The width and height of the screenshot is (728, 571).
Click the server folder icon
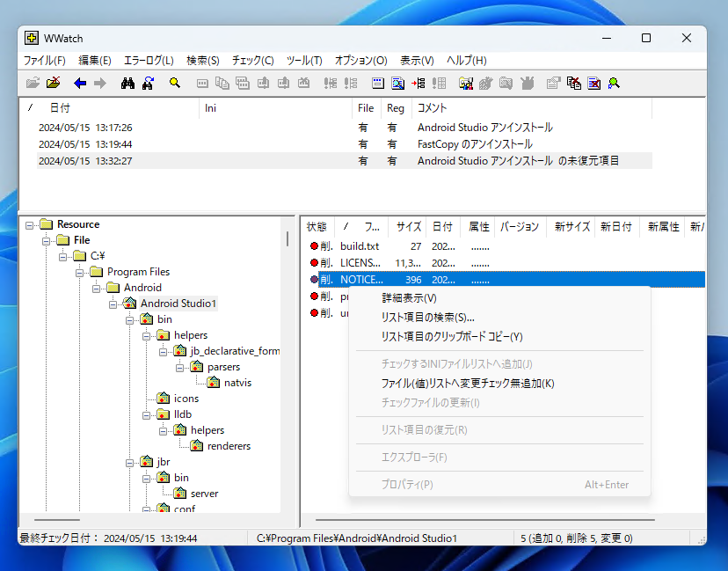[x=179, y=493]
